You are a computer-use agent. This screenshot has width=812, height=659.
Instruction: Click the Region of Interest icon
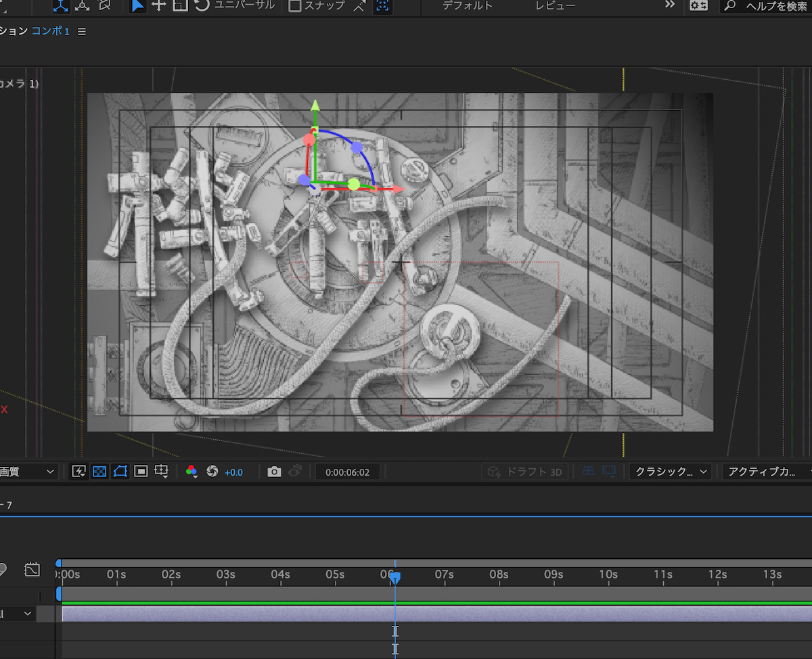(x=141, y=472)
